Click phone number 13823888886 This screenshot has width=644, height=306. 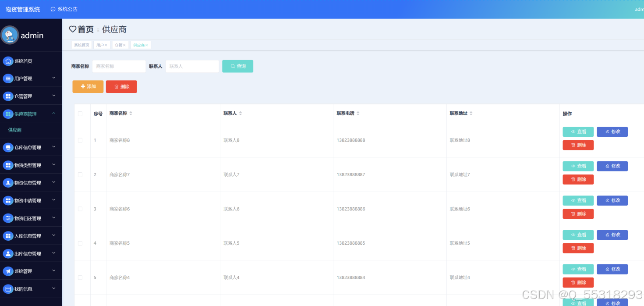[351, 209]
